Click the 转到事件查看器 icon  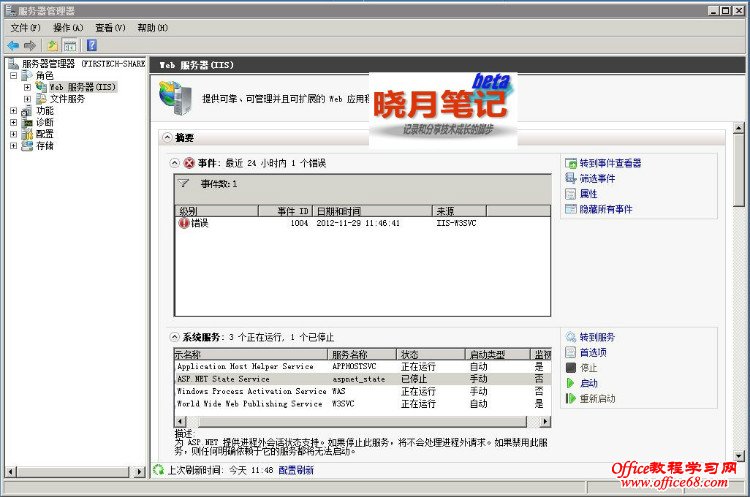coord(571,163)
